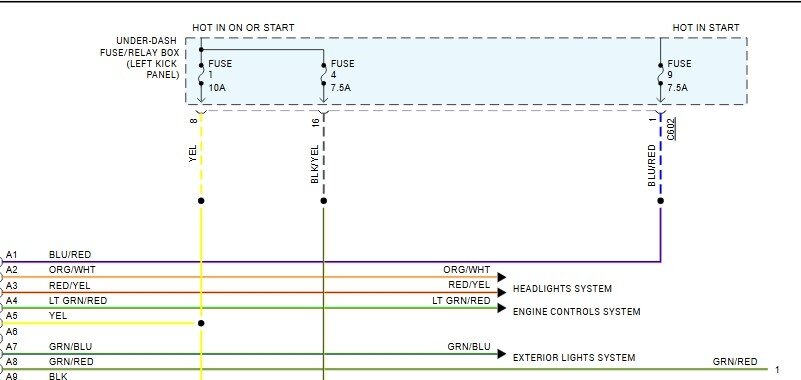Click 'RED/YEL' label near the arrowhead
This screenshot has height=380, width=801.
469,285
